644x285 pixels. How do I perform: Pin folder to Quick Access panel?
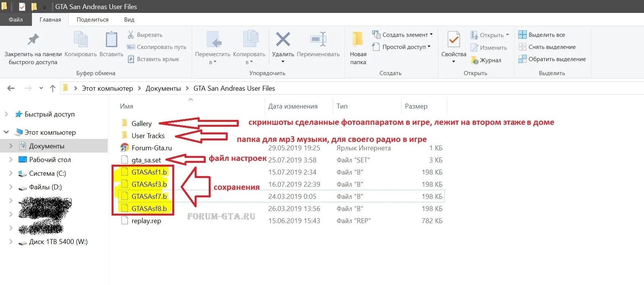(33, 49)
